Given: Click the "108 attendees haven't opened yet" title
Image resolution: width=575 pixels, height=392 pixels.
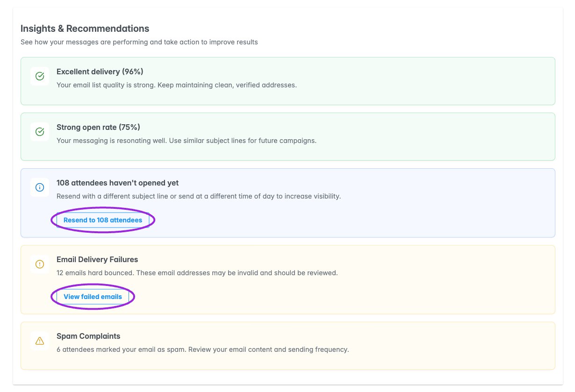Looking at the screenshot, I should point(117,183).
